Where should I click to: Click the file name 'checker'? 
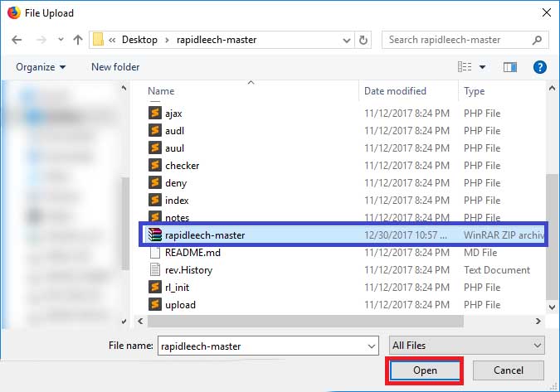coord(183,166)
